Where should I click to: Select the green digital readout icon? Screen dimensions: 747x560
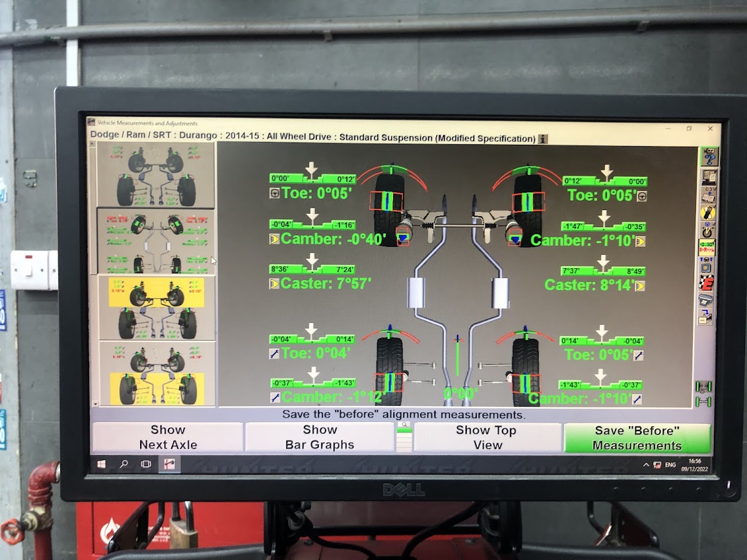707,247
